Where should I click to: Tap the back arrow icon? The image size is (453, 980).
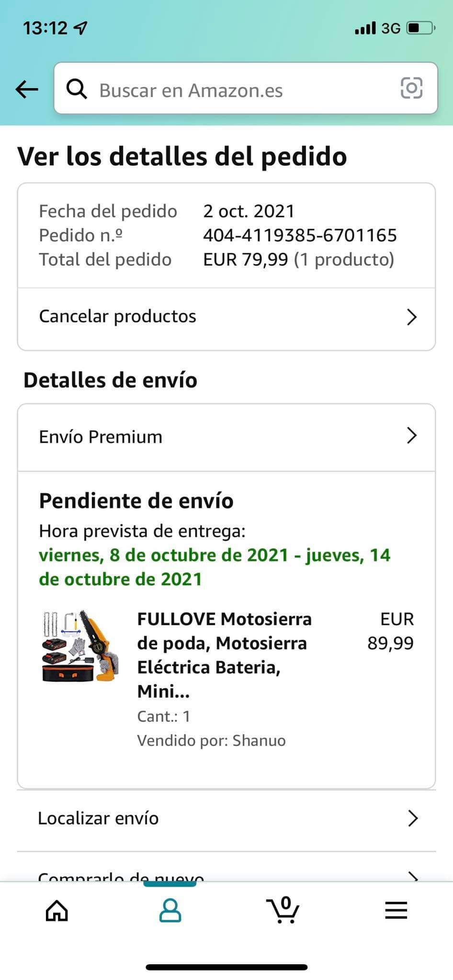[27, 89]
